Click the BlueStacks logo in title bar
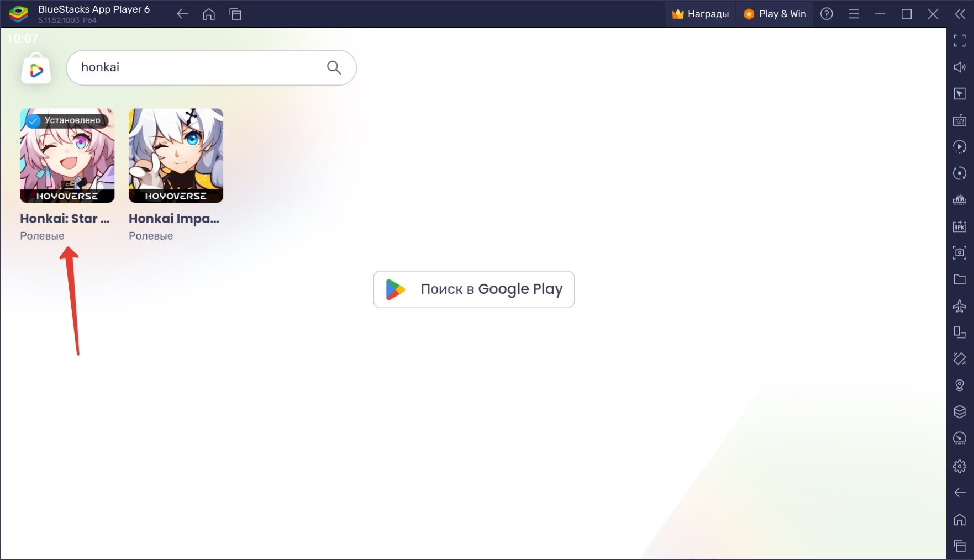 coord(18,14)
